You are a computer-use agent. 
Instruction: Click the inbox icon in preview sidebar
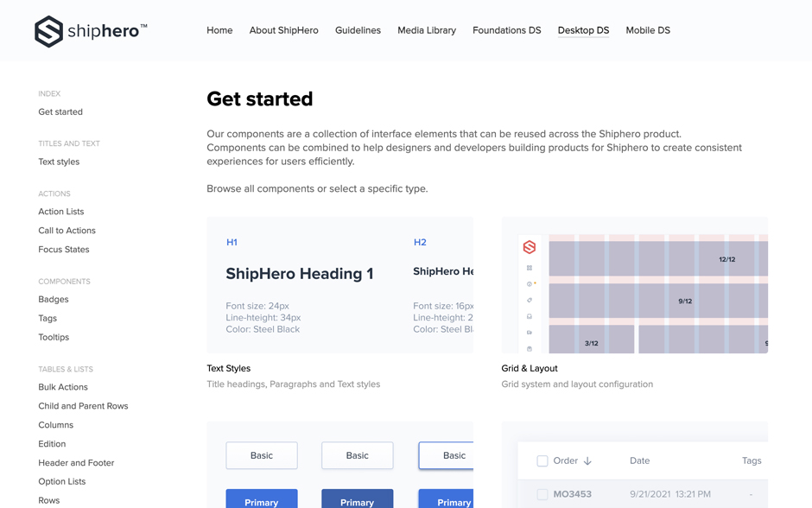(x=530, y=316)
